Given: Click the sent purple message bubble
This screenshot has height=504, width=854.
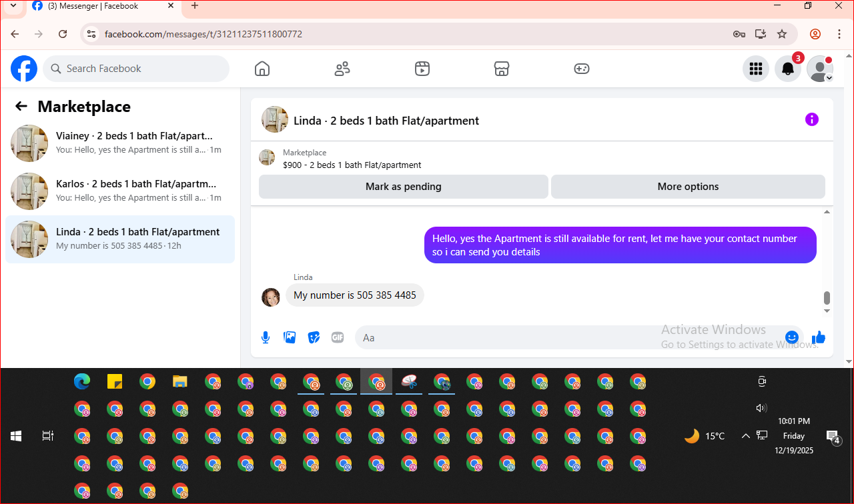Looking at the screenshot, I should [x=620, y=245].
